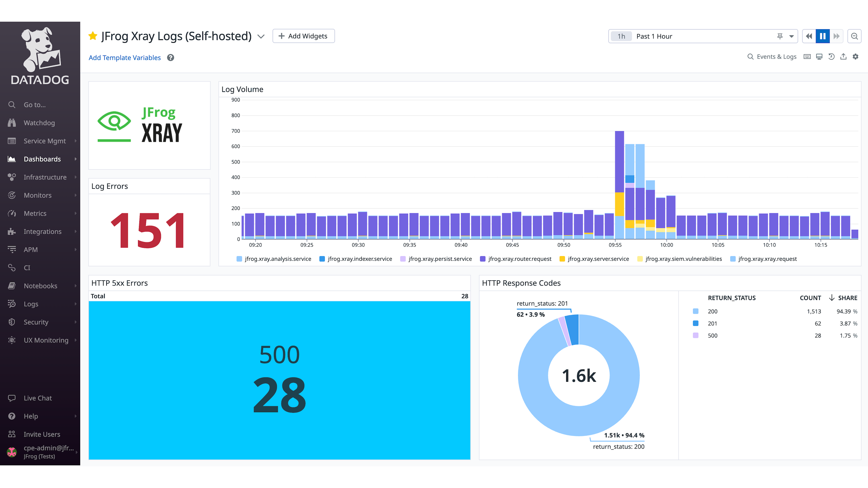Step back the time range
The image size is (868, 488).
coord(809,36)
